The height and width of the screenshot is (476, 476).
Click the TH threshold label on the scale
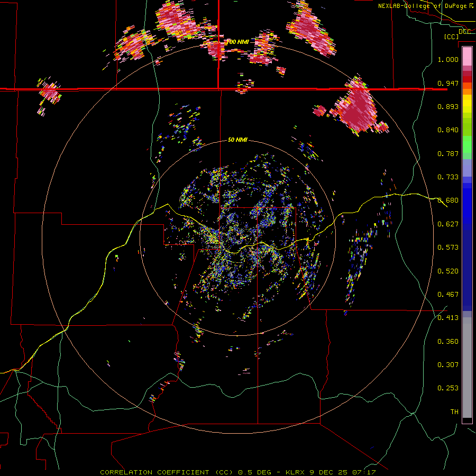454,412
